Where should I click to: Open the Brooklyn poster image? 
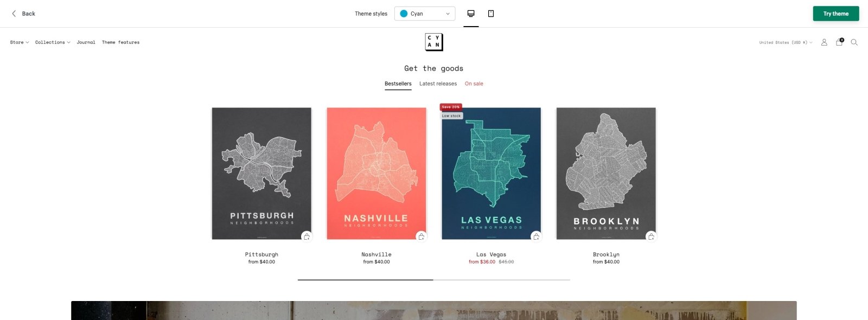(x=606, y=174)
